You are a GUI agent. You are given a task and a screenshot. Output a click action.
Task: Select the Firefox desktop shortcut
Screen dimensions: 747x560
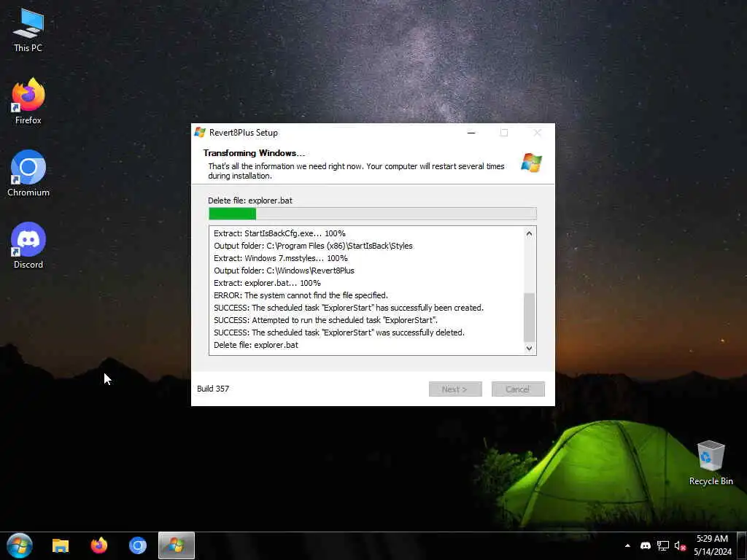[x=28, y=101]
